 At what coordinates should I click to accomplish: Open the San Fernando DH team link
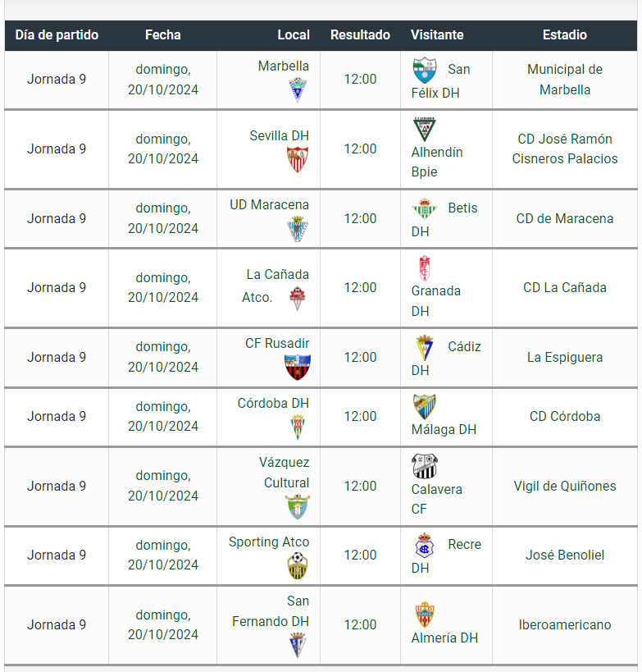point(271,611)
